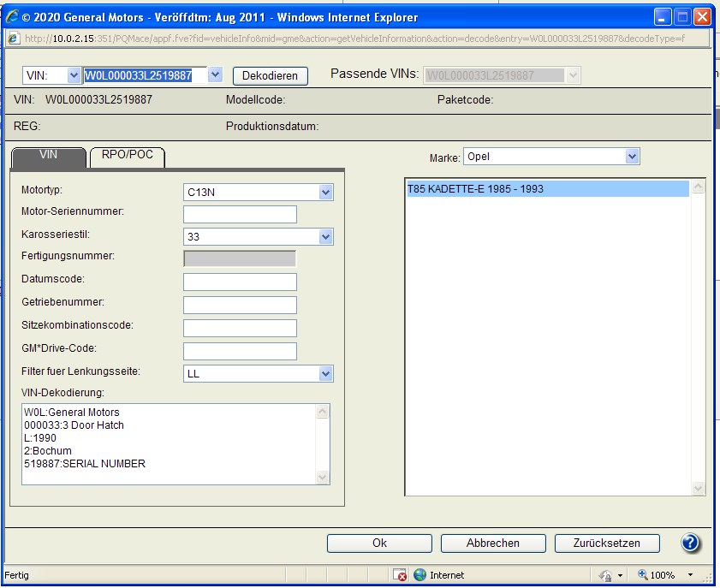Open the Marke dropdown set to Opel
720x588 pixels.
[x=632, y=157]
